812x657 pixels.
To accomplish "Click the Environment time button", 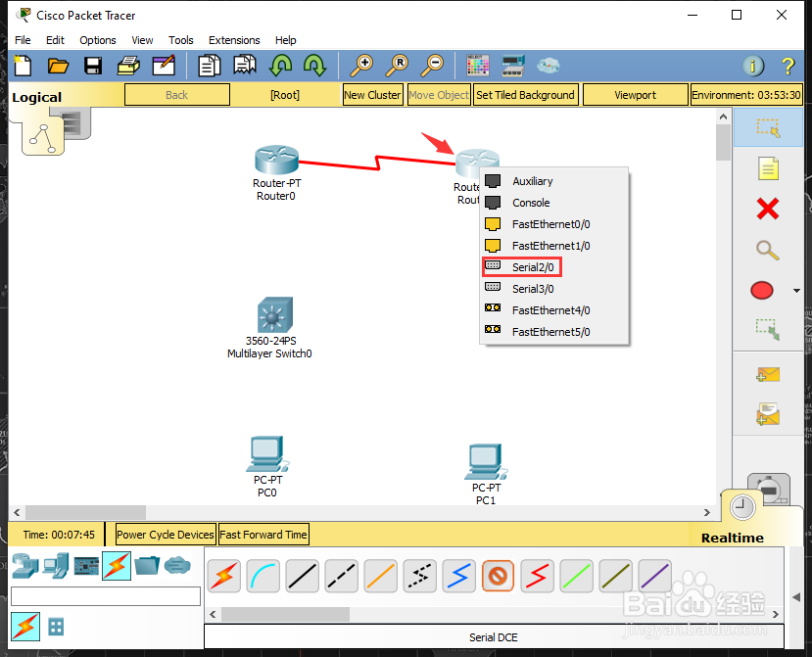I will tap(746, 95).
